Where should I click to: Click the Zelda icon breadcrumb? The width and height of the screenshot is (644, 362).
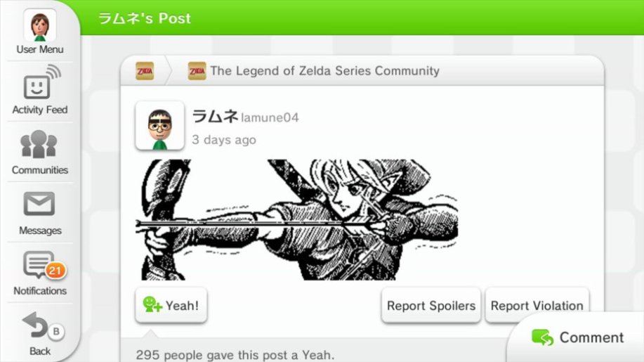coord(145,71)
